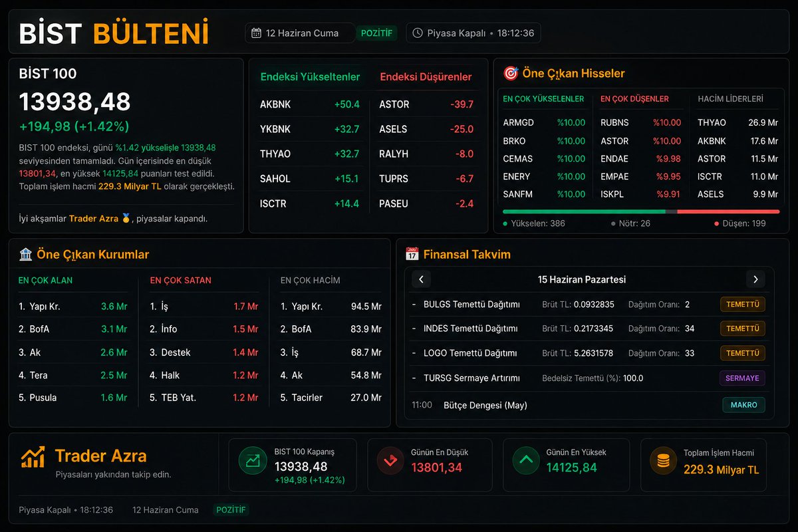Click Bütçe Dengesi (May) event
The image size is (798, 532).
coord(485,405)
